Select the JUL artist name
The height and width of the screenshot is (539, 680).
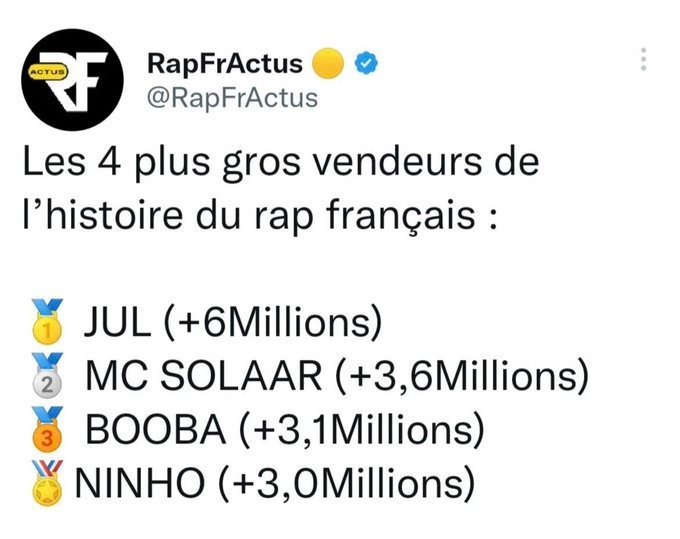coord(117,322)
